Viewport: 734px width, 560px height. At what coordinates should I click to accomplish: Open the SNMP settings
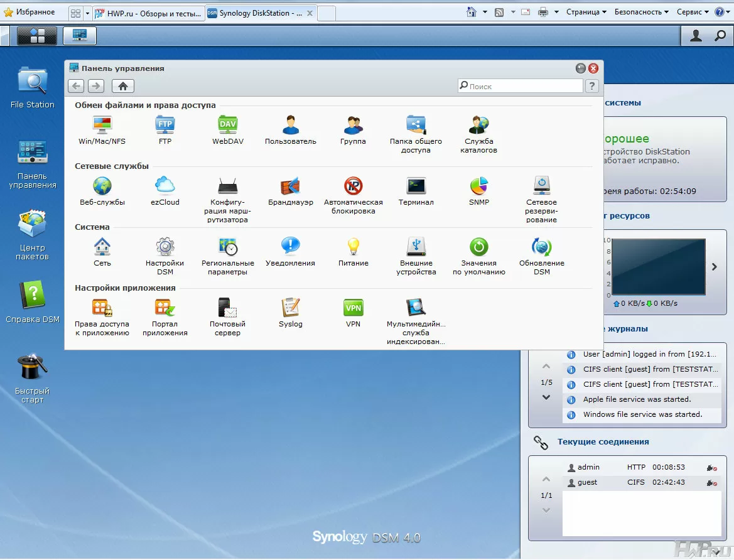478,191
